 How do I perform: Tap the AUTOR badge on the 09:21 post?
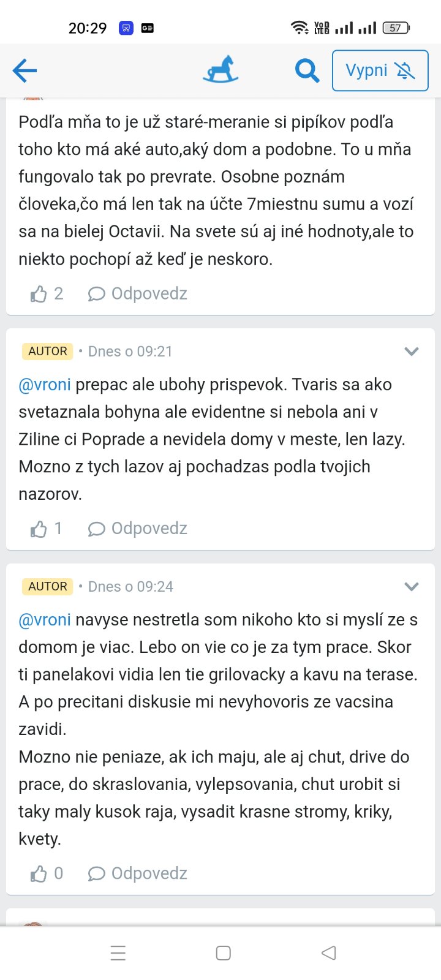tap(48, 351)
